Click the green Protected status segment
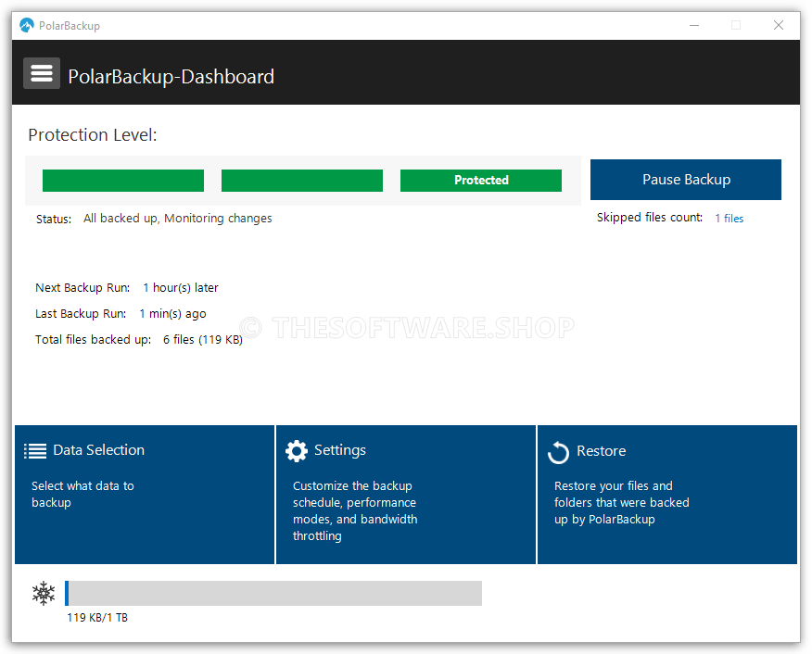This screenshot has height=654, width=812. [x=481, y=180]
